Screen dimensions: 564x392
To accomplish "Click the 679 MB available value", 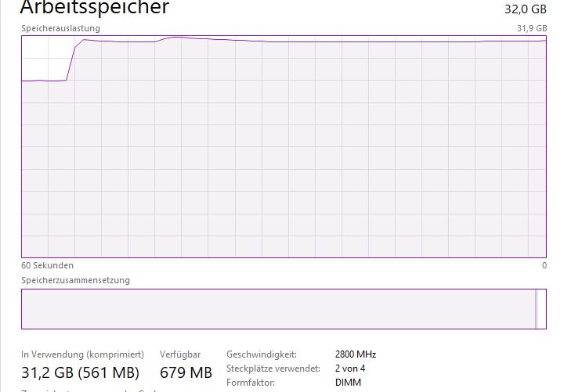I will [x=186, y=372].
